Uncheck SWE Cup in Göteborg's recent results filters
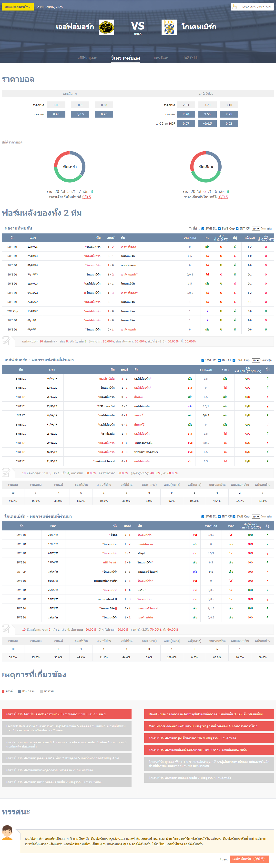The height and width of the screenshot is (868, 276). coord(234,516)
